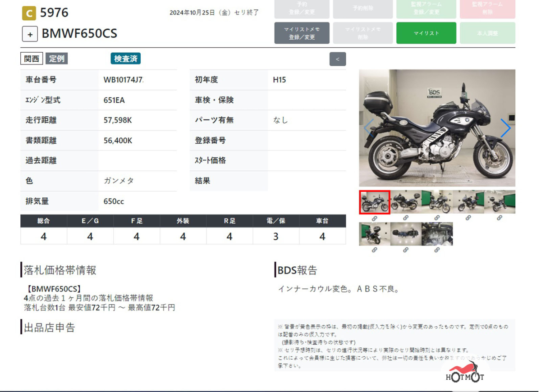
Task: Click the color value ガンメタ
Action: (119, 181)
